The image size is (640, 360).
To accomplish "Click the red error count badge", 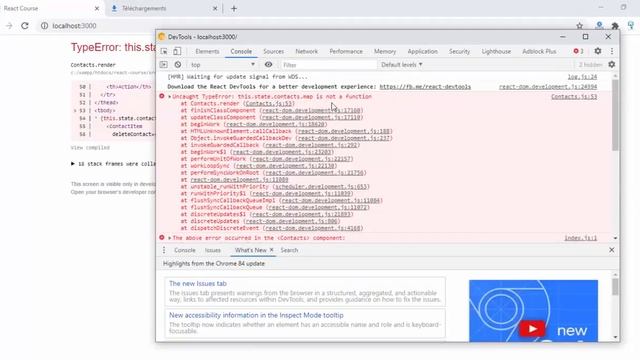I will 578,51.
